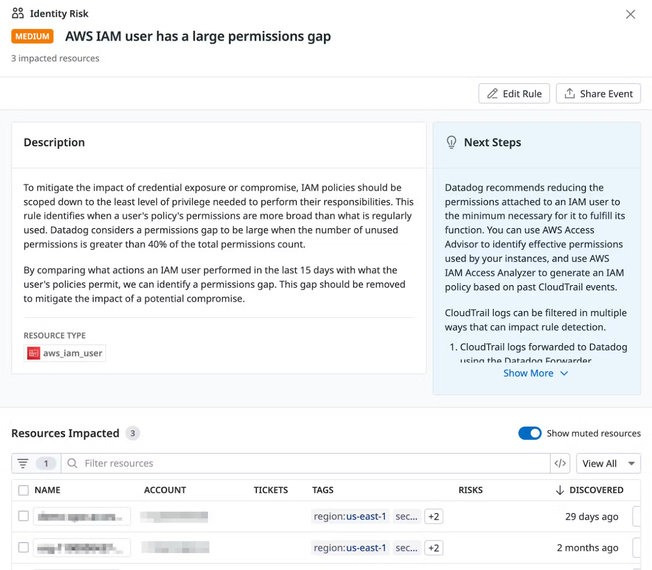Click region:us-east-1 tag in first row
This screenshot has width=652, height=570.
[350, 517]
